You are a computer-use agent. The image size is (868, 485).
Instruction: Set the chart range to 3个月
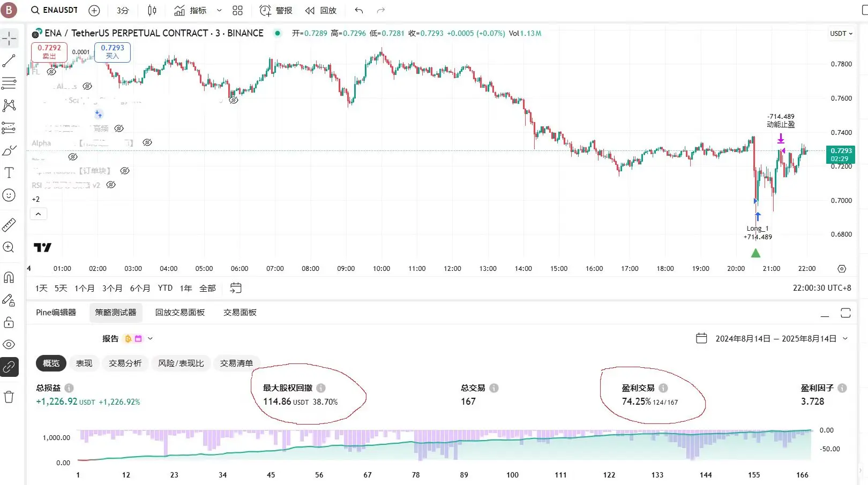pos(112,288)
